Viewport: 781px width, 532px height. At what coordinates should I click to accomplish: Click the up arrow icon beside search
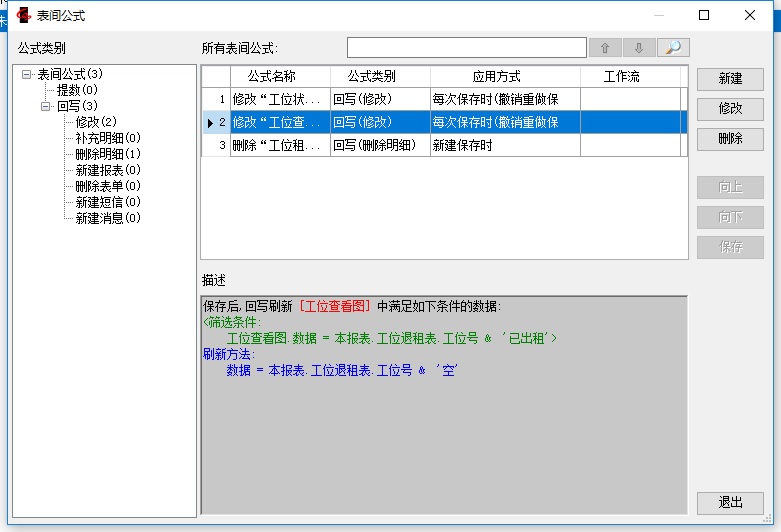tap(605, 48)
